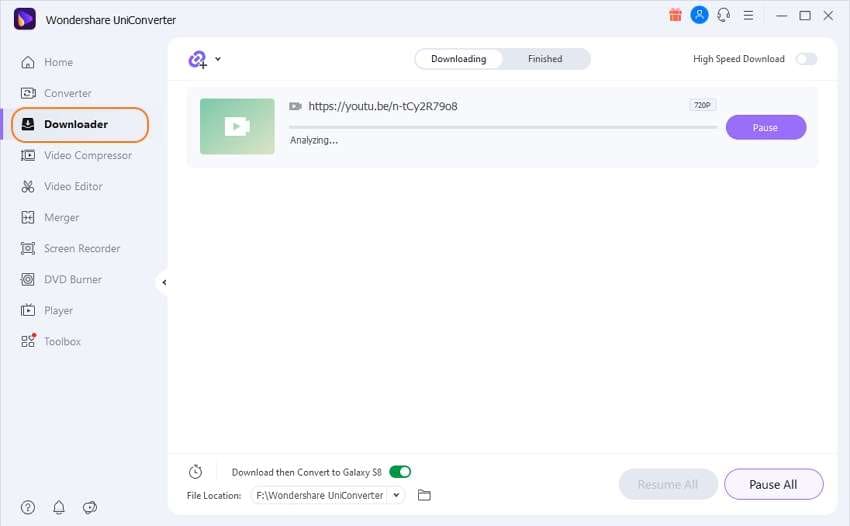Viewport: 850px width, 526px height.
Task: Minimize the UniConverter window
Action: (781, 16)
